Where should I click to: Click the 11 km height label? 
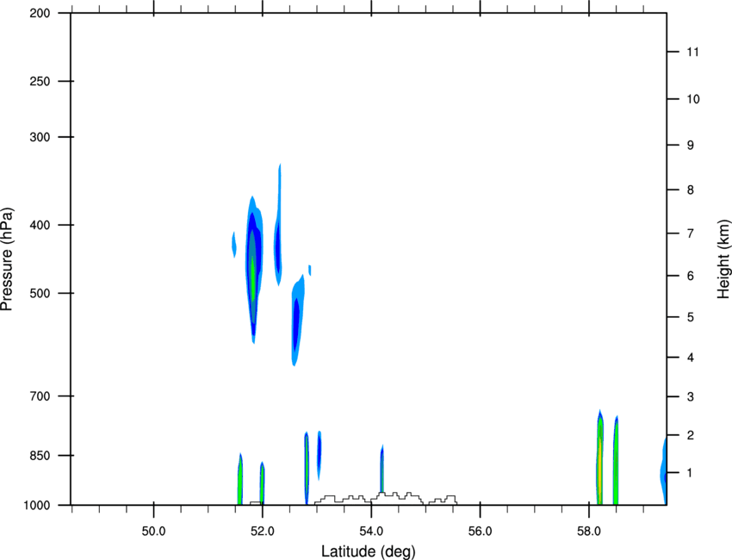[x=692, y=52]
